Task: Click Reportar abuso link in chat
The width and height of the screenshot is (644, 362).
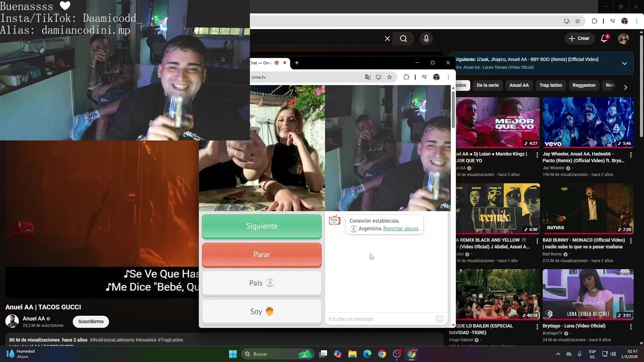Action: coord(400,229)
